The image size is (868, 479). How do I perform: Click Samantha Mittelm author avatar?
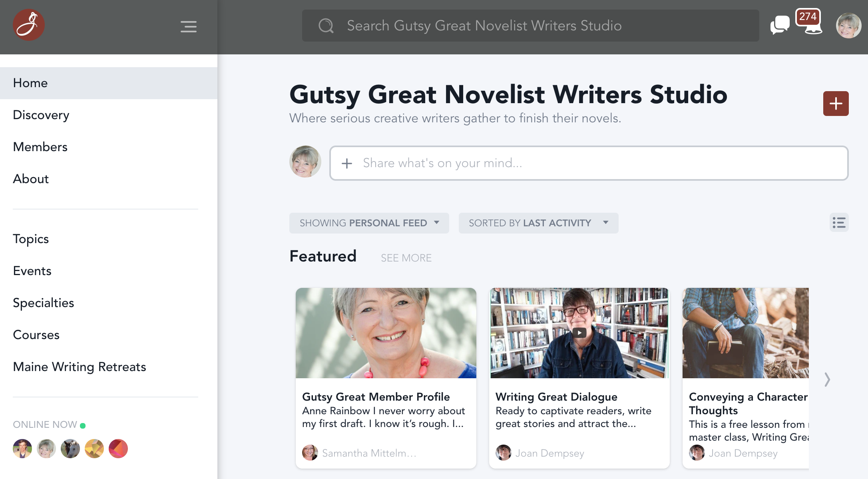(310, 453)
